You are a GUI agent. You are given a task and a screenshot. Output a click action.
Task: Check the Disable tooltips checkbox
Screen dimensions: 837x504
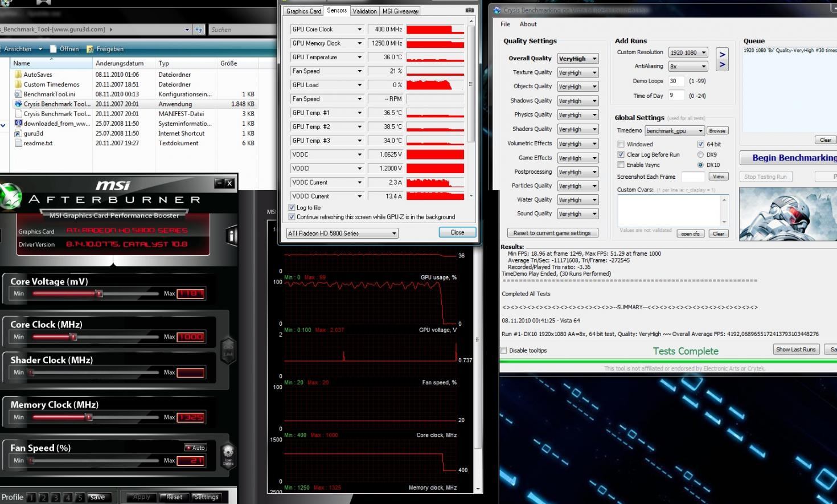(x=503, y=350)
